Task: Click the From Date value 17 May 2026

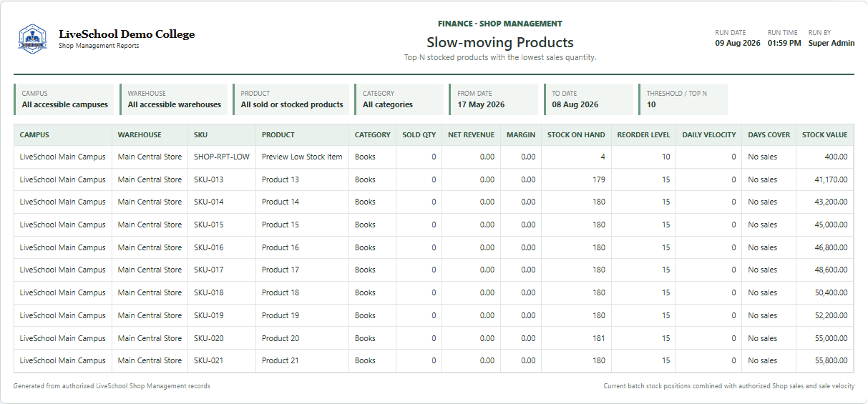Action: coord(482,104)
